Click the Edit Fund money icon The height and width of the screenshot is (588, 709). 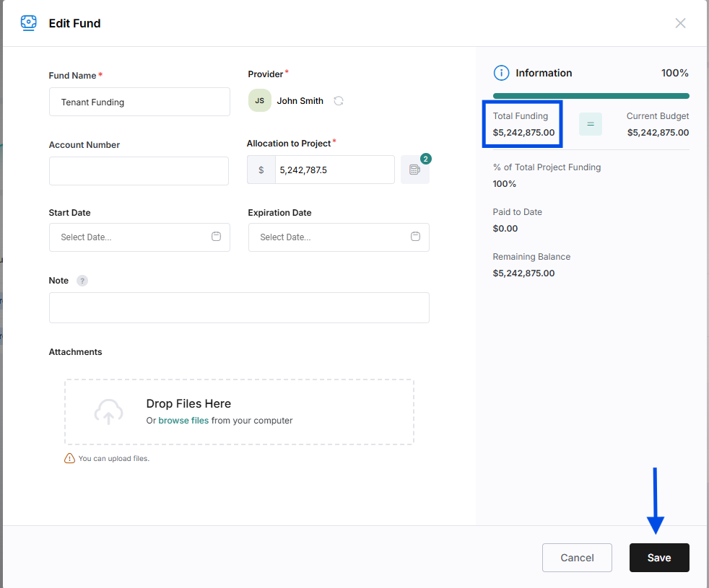[x=28, y=23]
